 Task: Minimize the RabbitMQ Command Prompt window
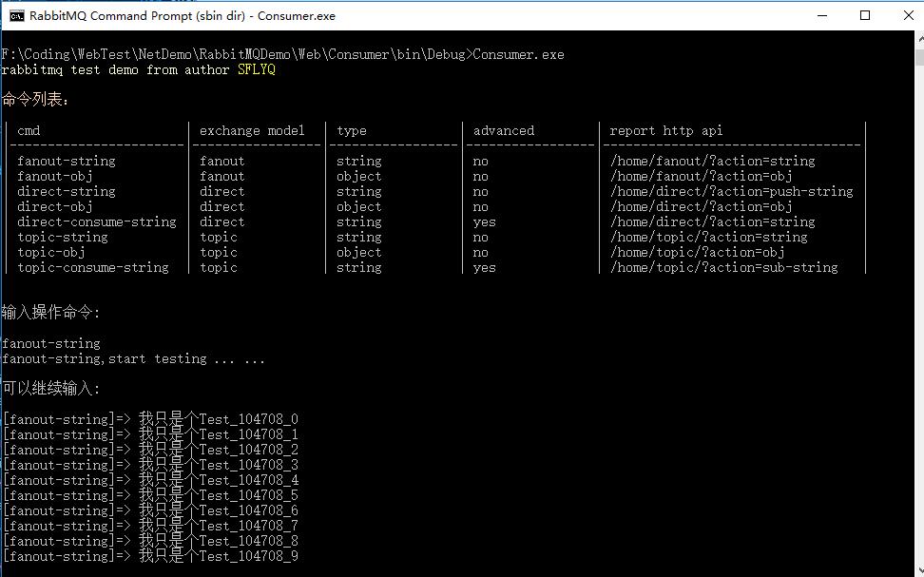(x=821, y=15)
